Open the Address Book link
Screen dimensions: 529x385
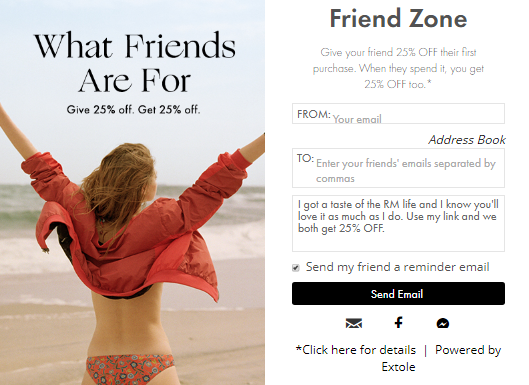click(467, 140)
